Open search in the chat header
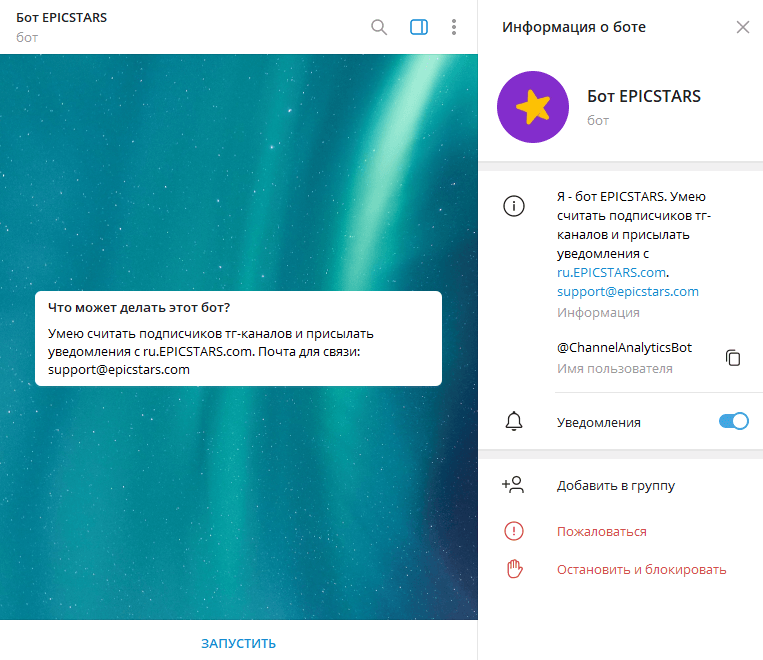763x660 pixels. point(379,27)
